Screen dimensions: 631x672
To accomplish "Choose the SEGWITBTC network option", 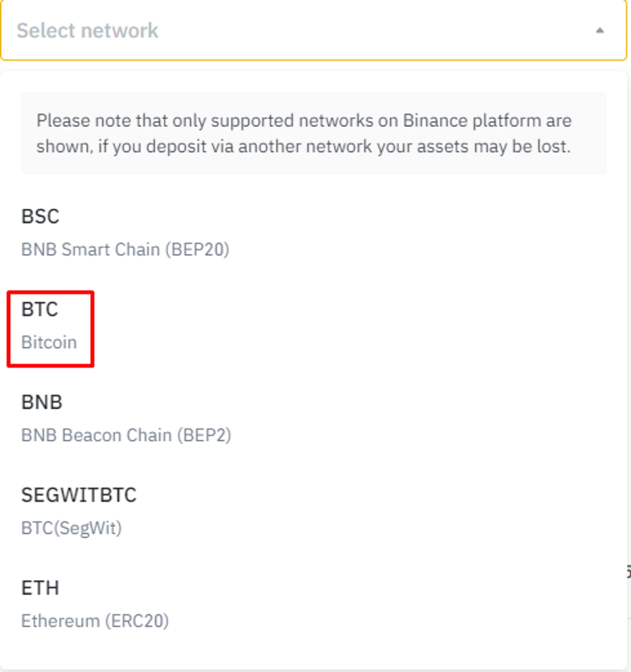I will coord(79,495).
